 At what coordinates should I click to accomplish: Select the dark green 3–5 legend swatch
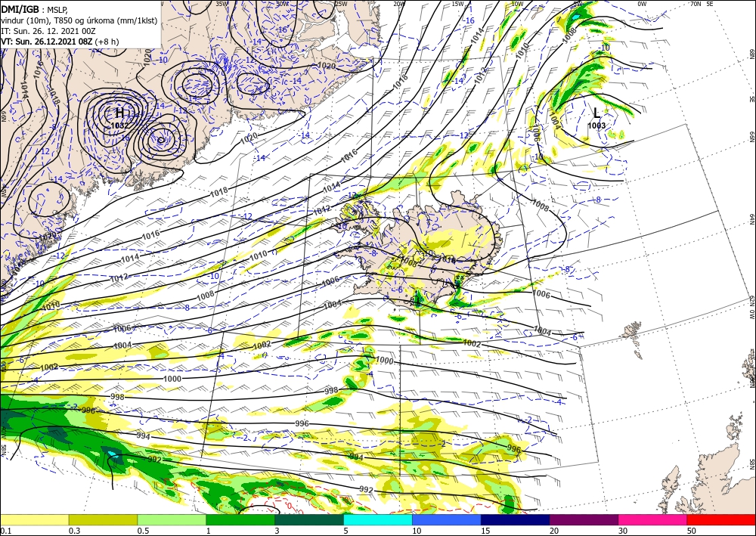click(x=309, y=519)
